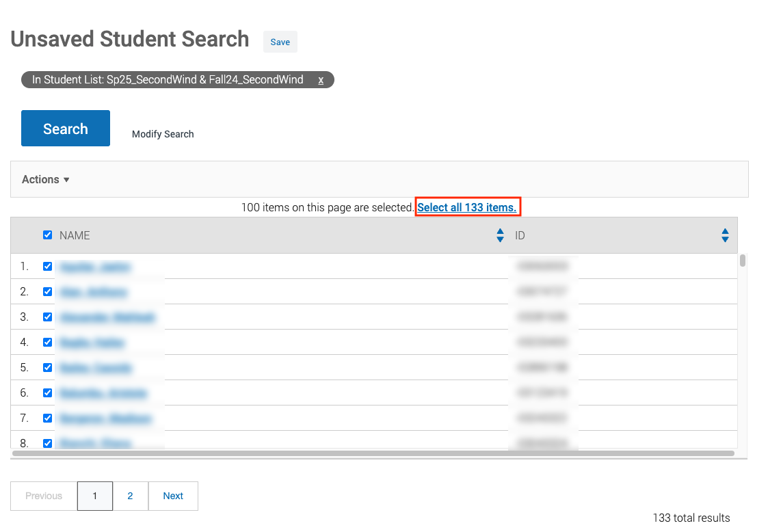Click the '133 total results' text
The width and height of the screenshot is (768, 532).
click(x=691, y=518)
